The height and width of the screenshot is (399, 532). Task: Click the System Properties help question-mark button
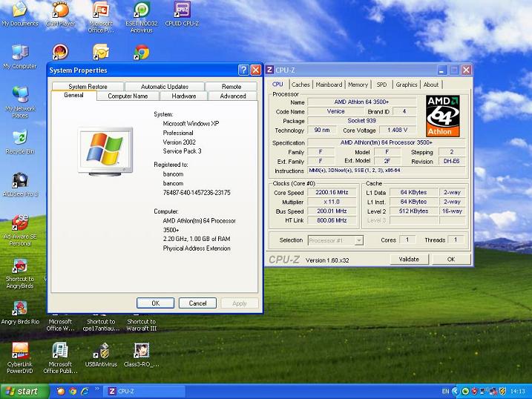pyautogui.click(x=243, y=70)
